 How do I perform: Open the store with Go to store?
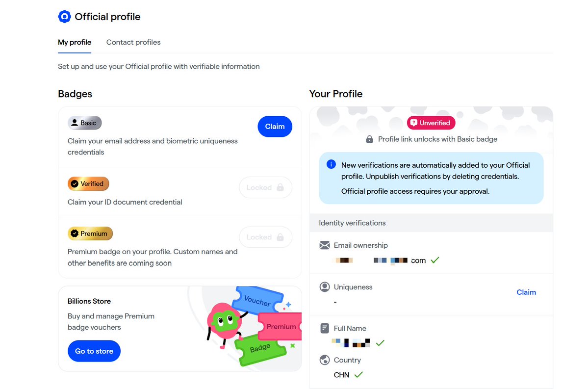point(94,351)
